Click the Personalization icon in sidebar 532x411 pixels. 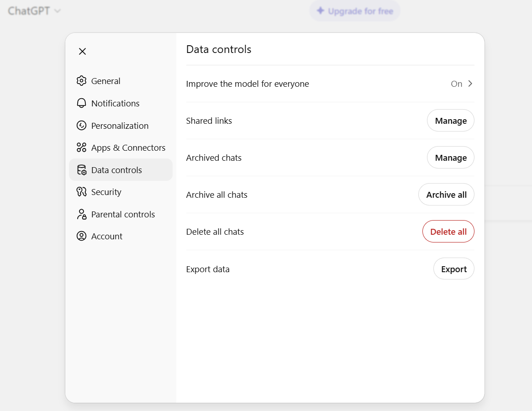(x=81, y=126)
